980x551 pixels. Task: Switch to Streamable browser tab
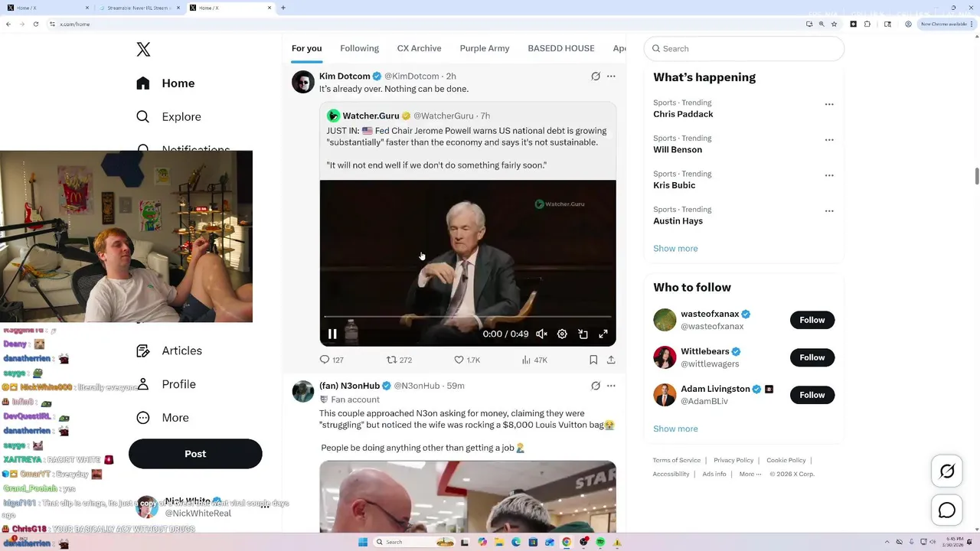point(141,8)
